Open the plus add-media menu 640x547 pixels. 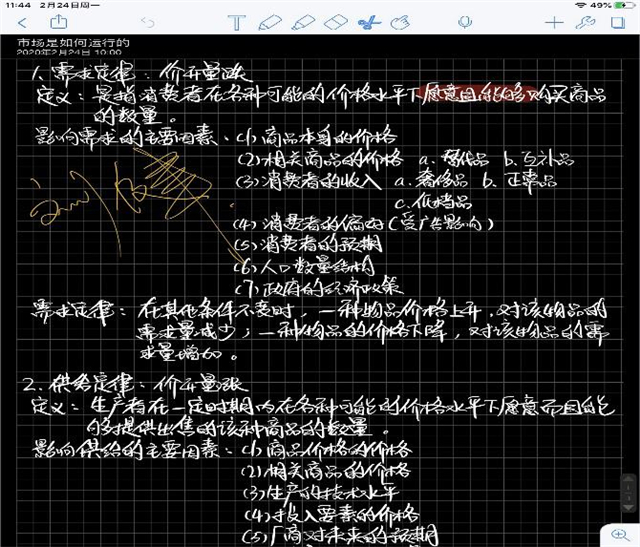click(x=554, y=22)
